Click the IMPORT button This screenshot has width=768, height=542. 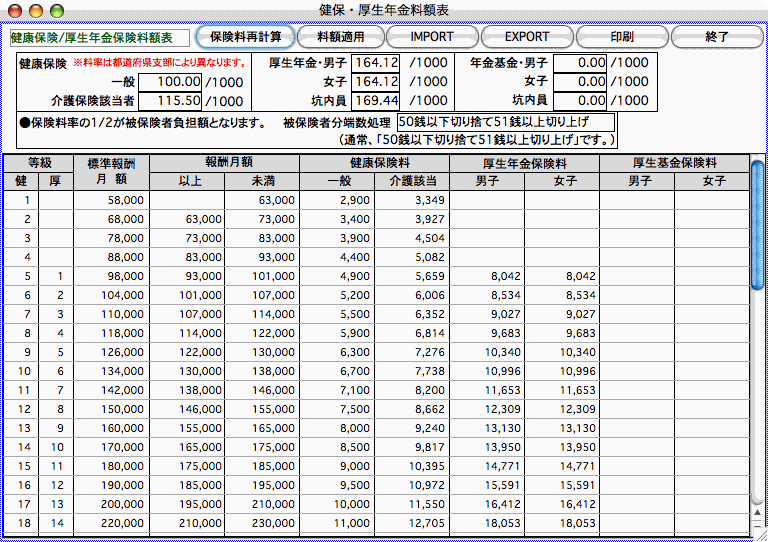point(431,37)
